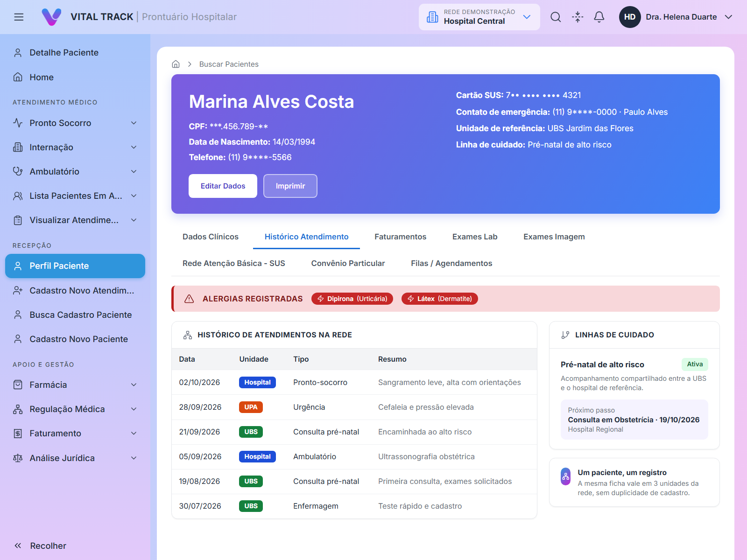Viewport: 747px width, 560px height.
Task: Expand the Lista Pacientes submenu chevron
Action: click(134, 196)
